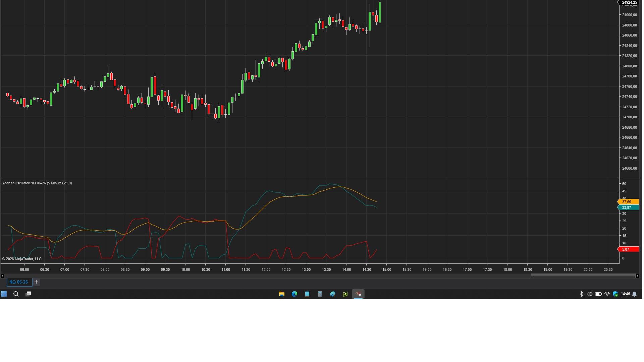Open the notifications bell in taskbar

coord(635,294)
